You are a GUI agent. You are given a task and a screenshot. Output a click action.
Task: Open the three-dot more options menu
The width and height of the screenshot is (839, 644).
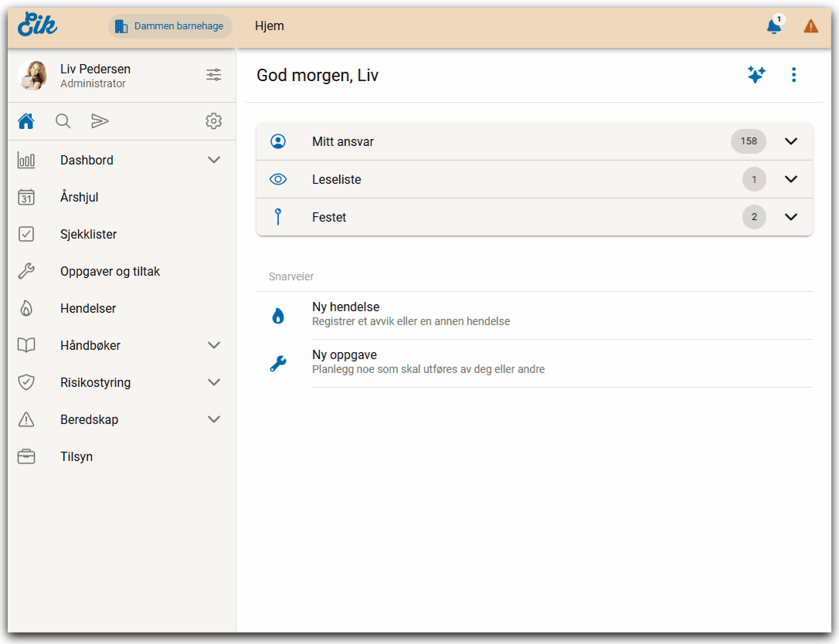pos(793,75)
